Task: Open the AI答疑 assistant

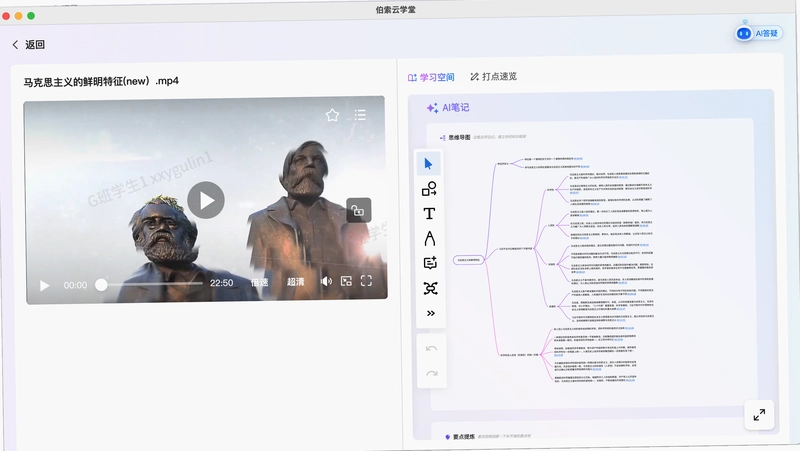Action: [x=758, y=33]
